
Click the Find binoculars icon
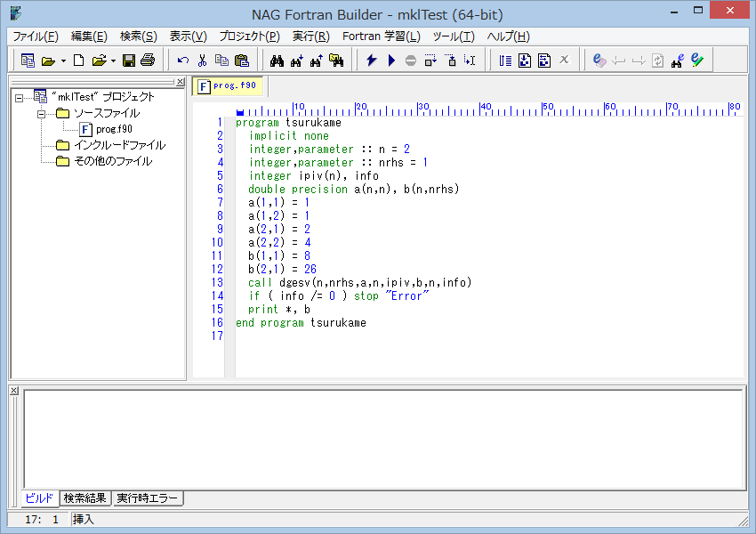(277, 61)
